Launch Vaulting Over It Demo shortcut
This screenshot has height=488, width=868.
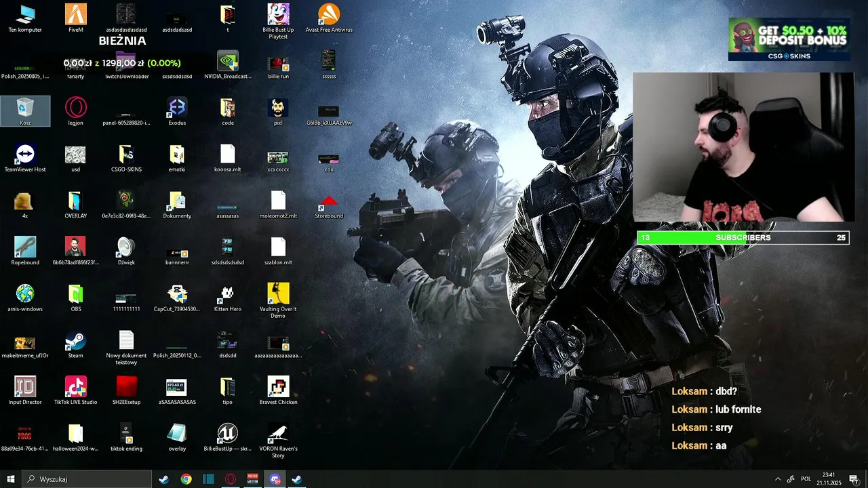[x=278, y=300]
